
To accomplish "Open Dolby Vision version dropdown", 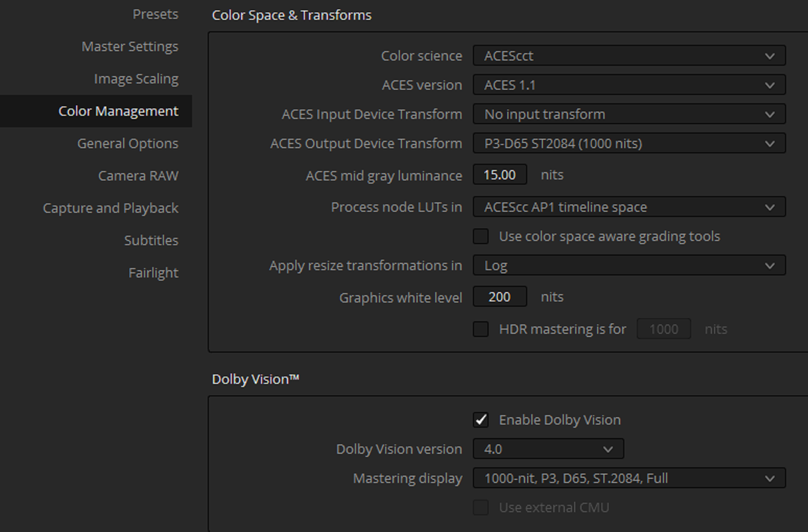I will click(x=548, y=449).
